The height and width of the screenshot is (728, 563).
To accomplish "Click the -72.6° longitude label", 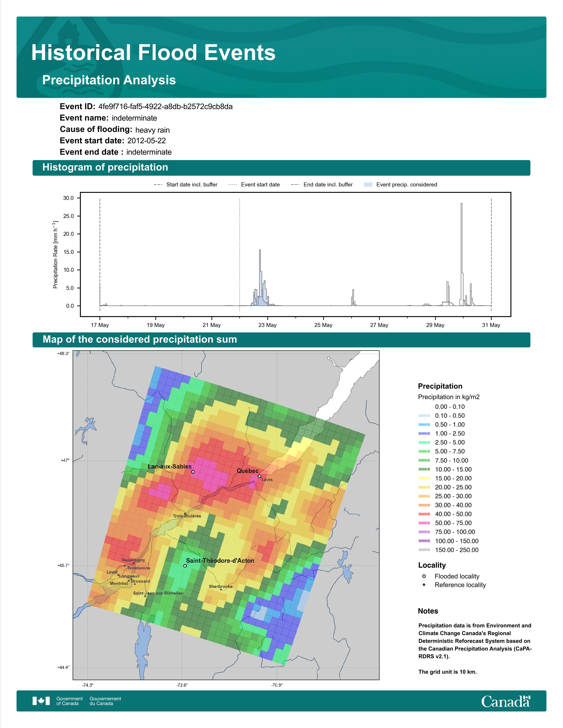I will click(182, 686).
